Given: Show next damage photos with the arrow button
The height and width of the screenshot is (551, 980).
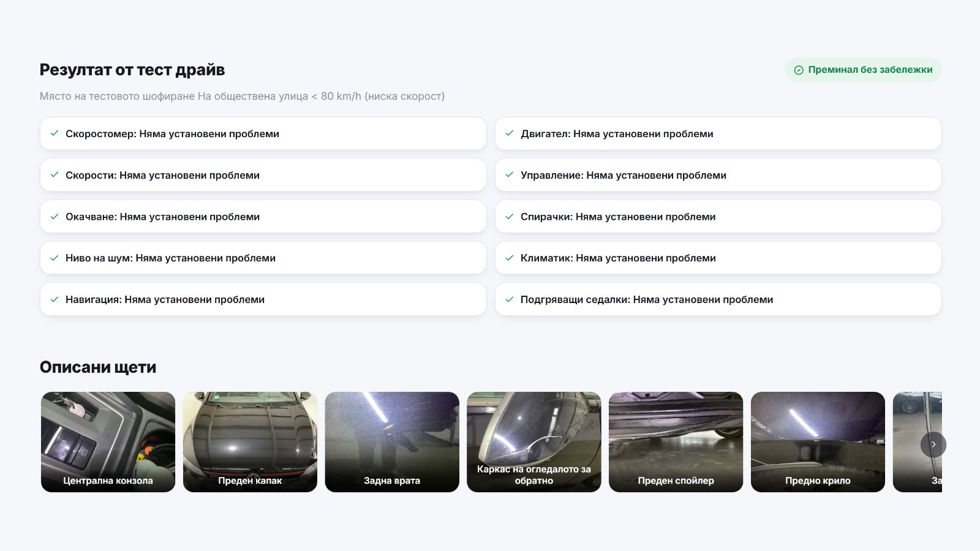Looking at the screenshot, I should point(933,444).
